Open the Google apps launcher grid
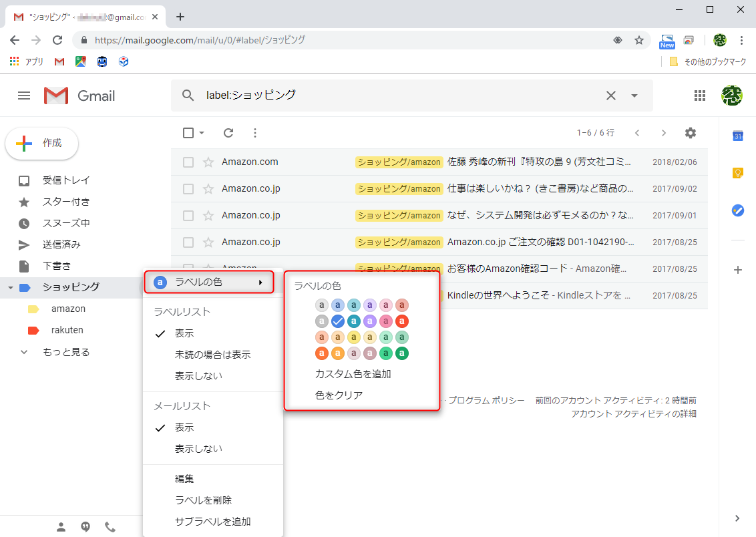 (700, 96)
